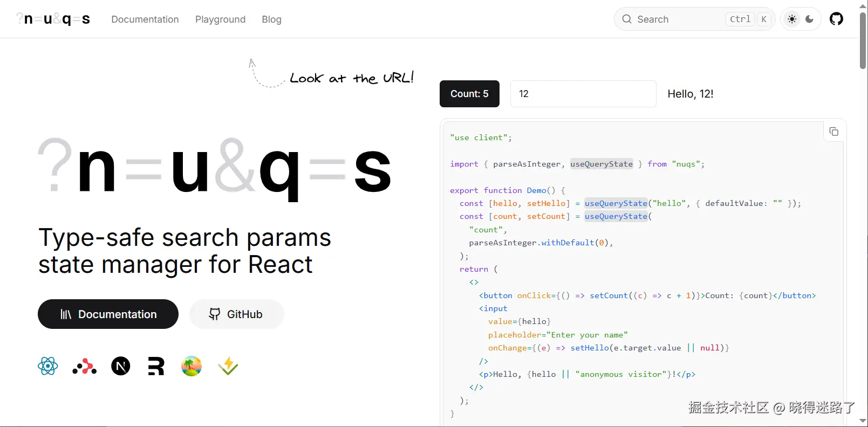
Task: Copy the code snippet with copy icon
Action: click(833, 132)
